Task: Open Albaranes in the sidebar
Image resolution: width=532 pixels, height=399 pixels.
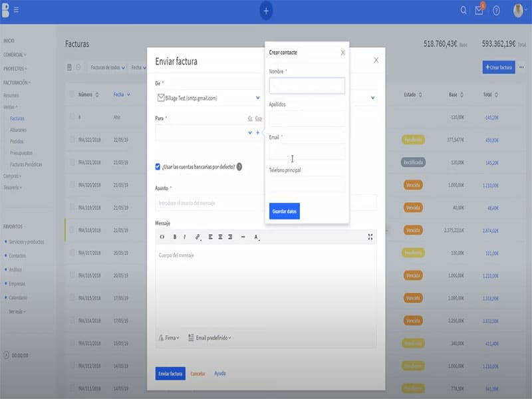Action: pos(19,130)
